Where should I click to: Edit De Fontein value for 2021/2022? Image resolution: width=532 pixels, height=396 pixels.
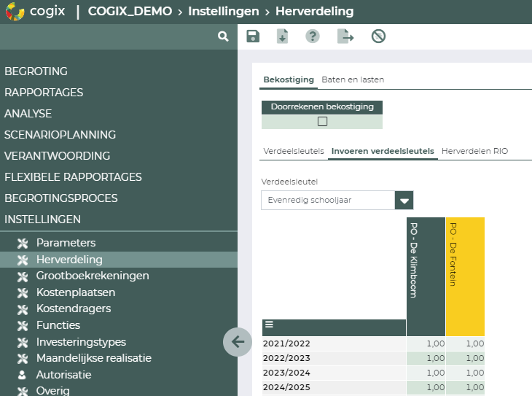pos(465,343)
